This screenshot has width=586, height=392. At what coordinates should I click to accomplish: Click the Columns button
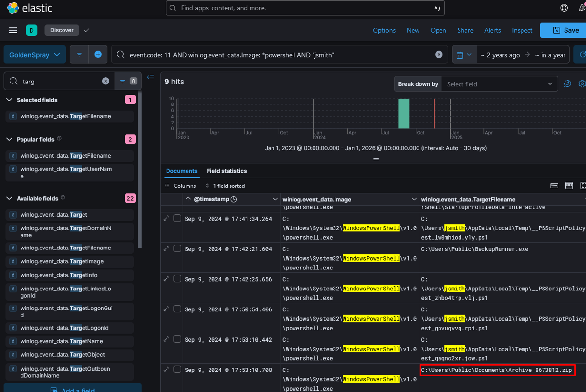pos(180,186)
